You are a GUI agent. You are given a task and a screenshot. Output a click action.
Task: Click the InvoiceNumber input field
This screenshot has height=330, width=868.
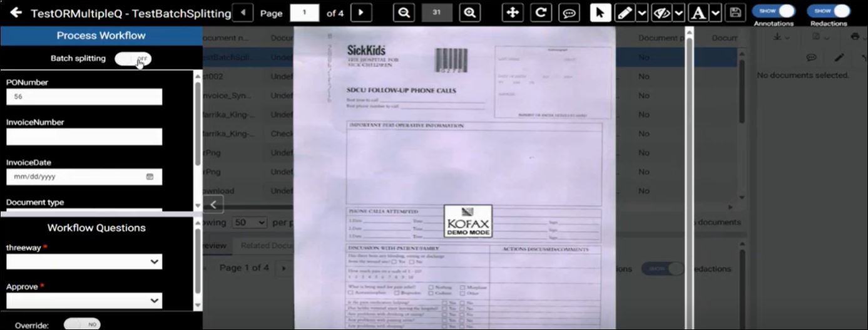click(x=84, y=137)
